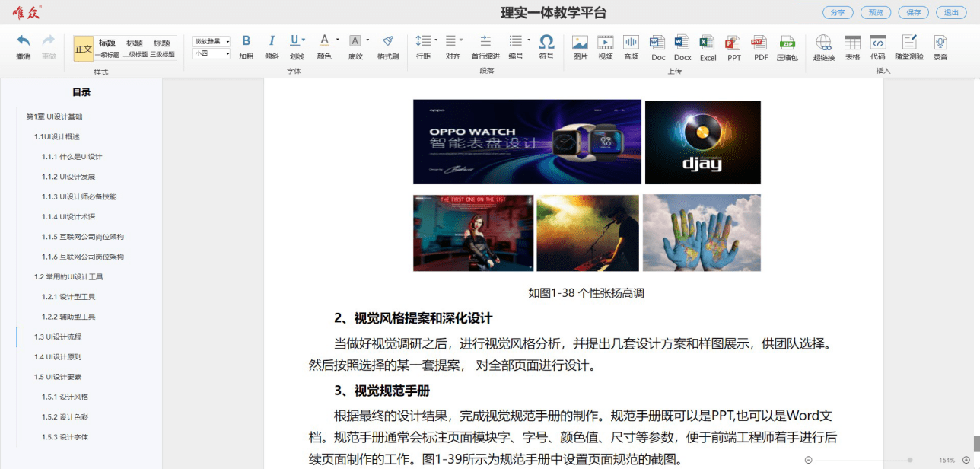
Task: Click the 保存 save button
Action: tap(913, 12)
